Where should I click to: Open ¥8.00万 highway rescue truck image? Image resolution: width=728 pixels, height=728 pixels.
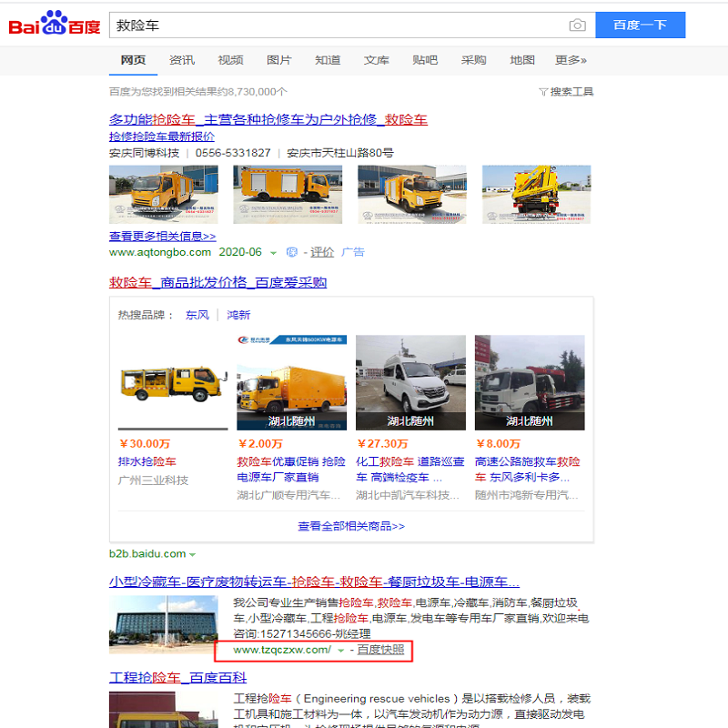click(x=530, y=383)
